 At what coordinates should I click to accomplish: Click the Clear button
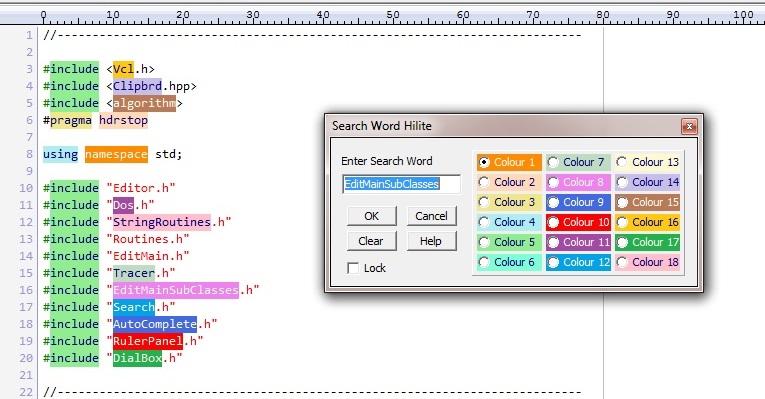point(372,241)
